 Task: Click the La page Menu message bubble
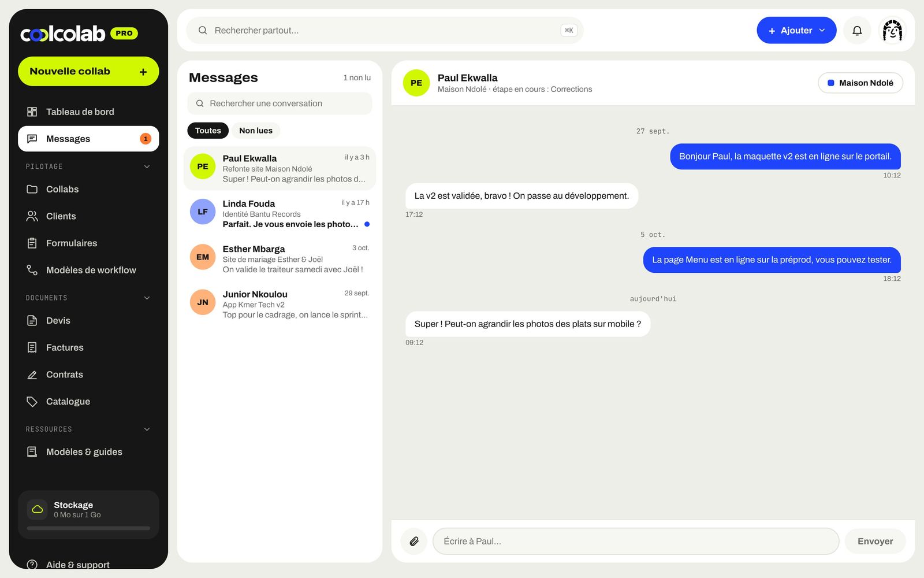pyautogui.click(x=772, y=260)
